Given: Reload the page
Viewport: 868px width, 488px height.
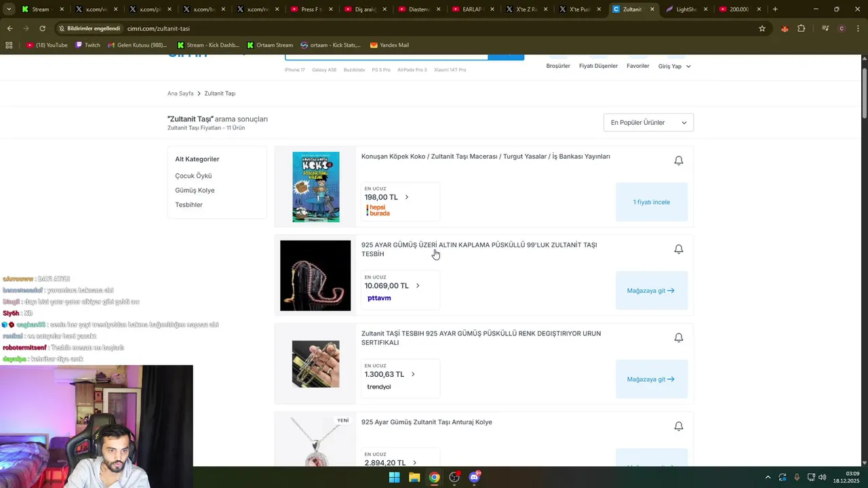Looking at the screenshot, I should (x=42, y=28).
